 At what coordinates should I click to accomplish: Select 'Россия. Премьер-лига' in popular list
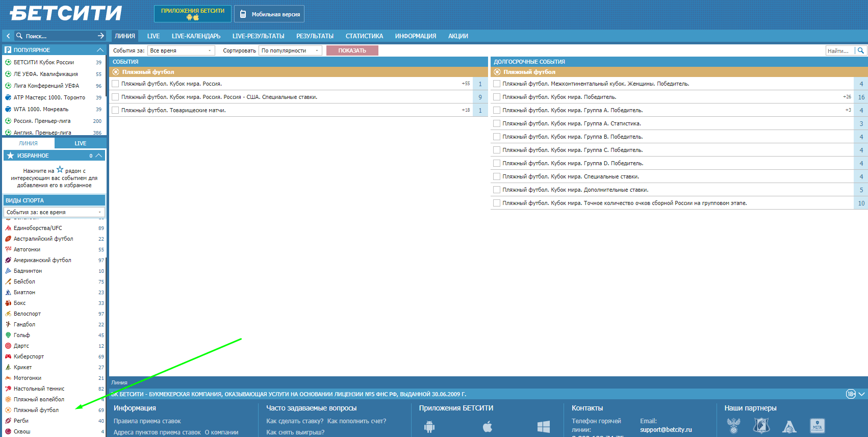(x=42, y=121)
